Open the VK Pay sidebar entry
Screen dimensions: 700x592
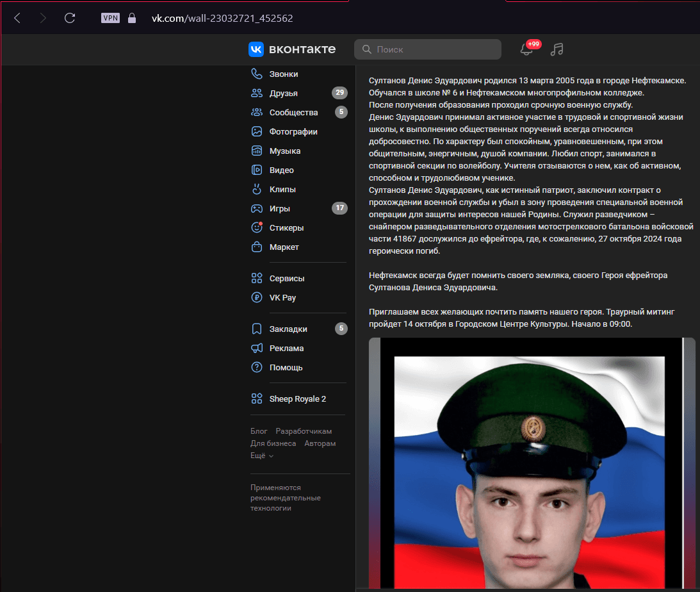click(282, 298)
